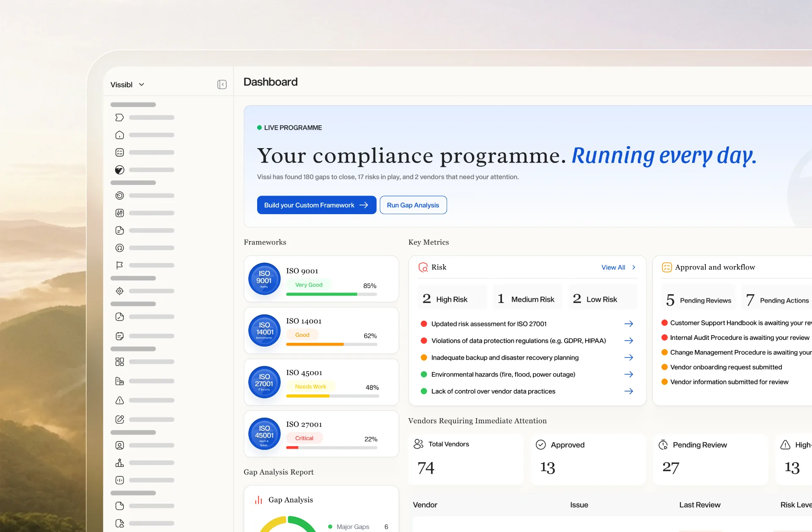812x532 pixels.
Task: Click the arrow-tag icon in the sidebar
Action: click(120, 117)
